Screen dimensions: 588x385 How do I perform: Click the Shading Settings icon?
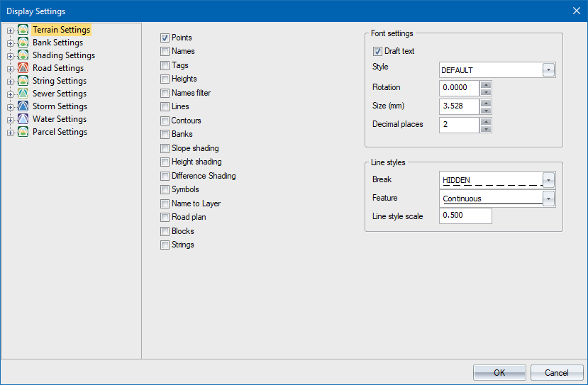[23, 55]
